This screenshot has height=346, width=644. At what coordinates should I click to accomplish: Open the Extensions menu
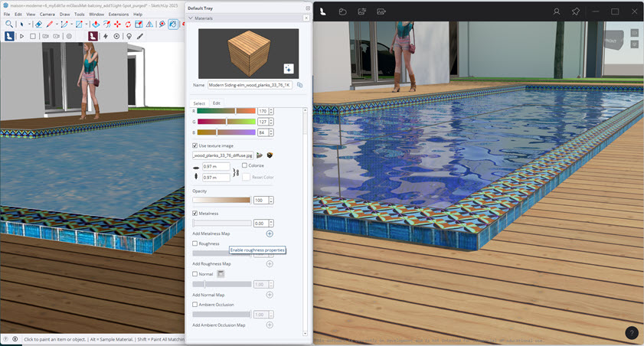(119, 14)
